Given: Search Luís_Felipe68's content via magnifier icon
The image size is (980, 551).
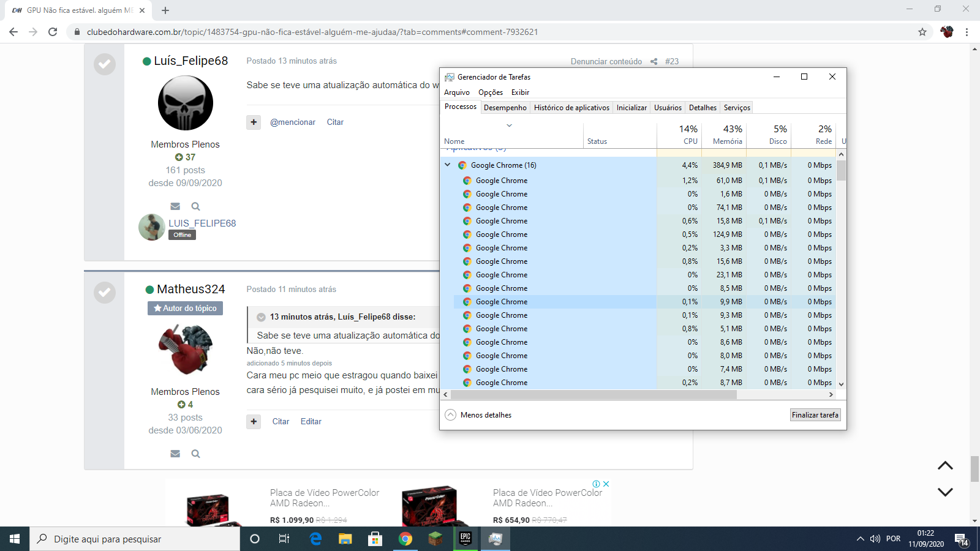Looking at the screenshot, I should 195,206.
